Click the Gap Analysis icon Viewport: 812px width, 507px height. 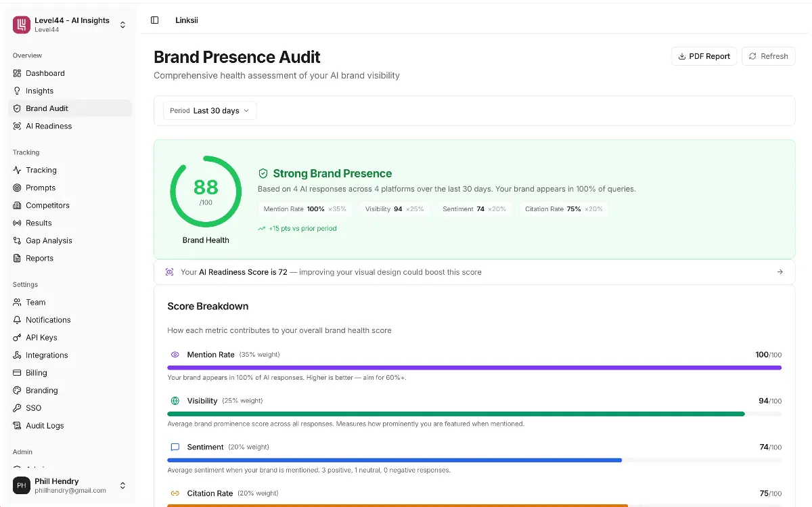[18, 240]
